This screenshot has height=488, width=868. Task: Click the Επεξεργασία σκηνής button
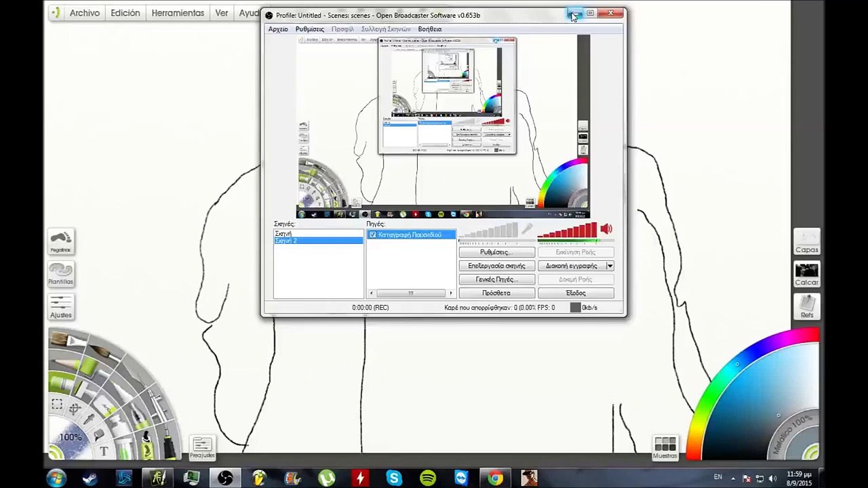point(496,266)
